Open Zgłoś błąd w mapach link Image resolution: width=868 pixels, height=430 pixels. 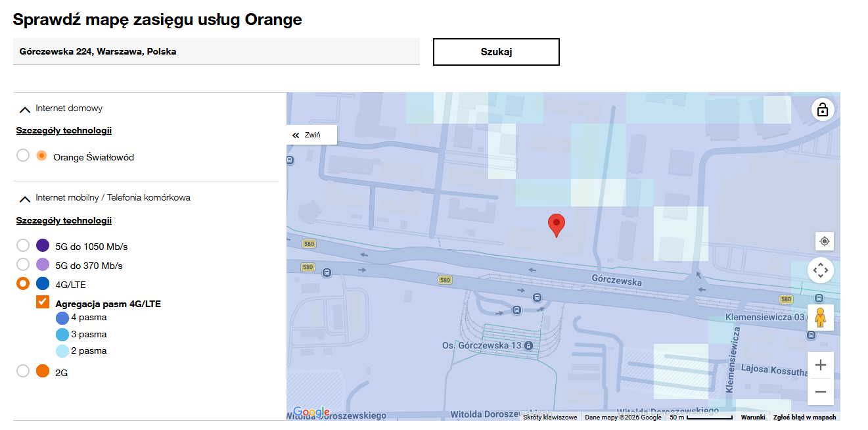pos(805,417)
